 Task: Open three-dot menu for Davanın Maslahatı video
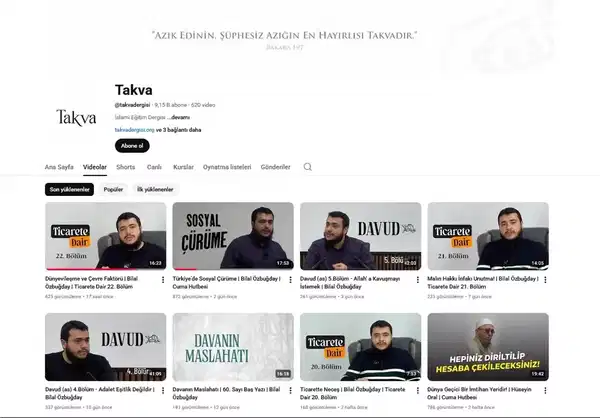tap(290, 390)
